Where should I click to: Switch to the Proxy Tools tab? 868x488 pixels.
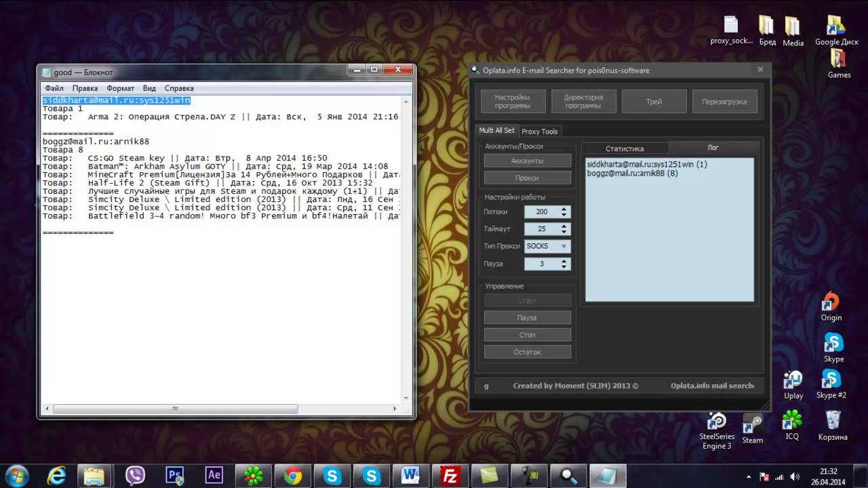540,131
